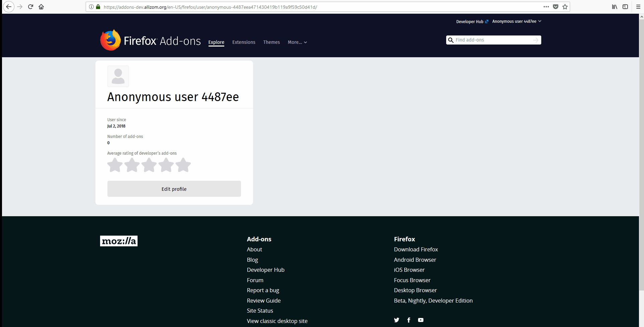
Task: Open the Developer Hub header link
Action: coord(472,21)
